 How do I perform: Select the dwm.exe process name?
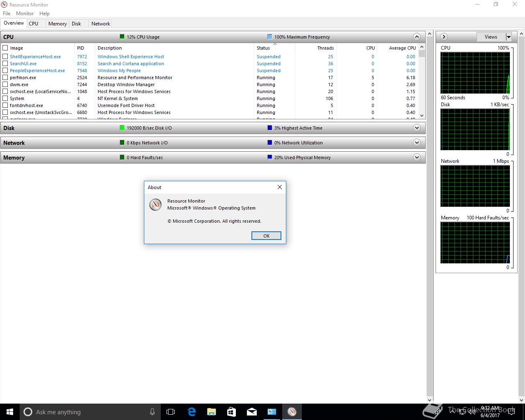pyautogui.click(x=19, y=84)
